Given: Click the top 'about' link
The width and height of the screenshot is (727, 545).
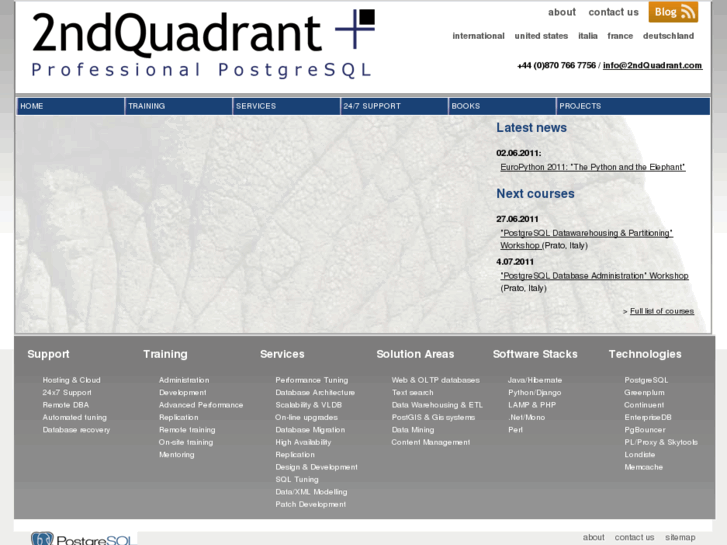Looking at the screenshot, I should coord(561,13).
